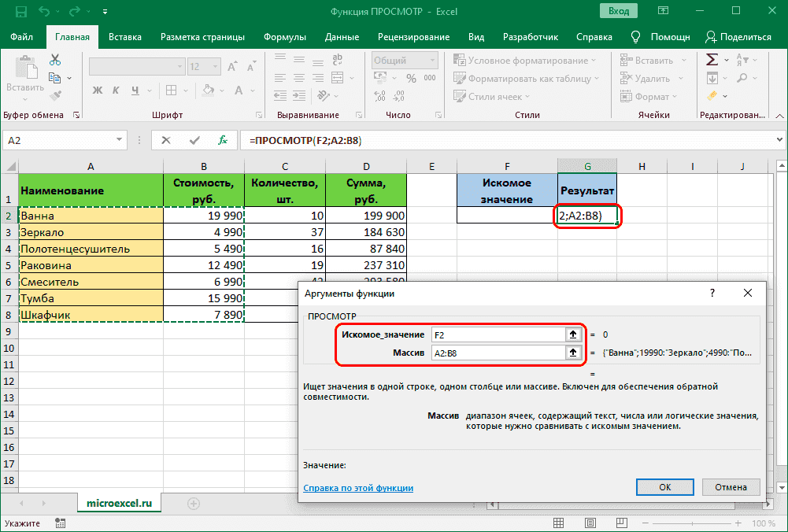Image resolution: width=788 pixels, height=532 pixels.
Task: Collapse dialog via Искомое_значение range picker
Action: click(573, 334)
